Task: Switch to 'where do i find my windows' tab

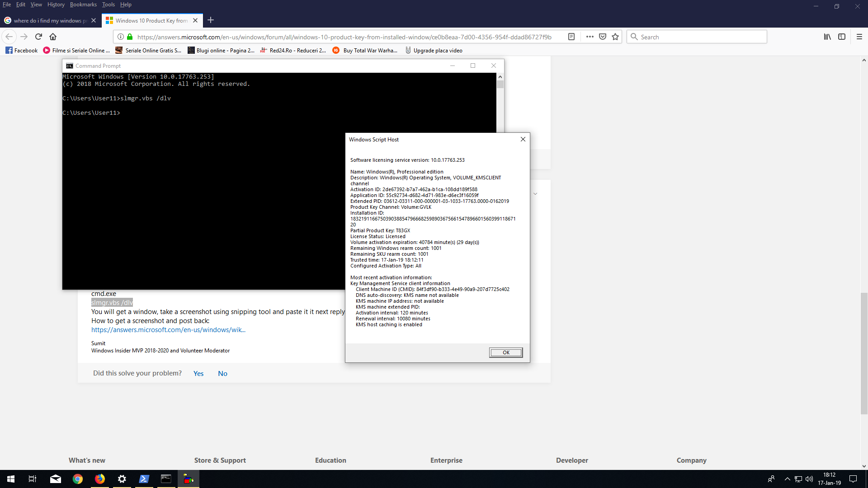Action: [x=51, y=20]
